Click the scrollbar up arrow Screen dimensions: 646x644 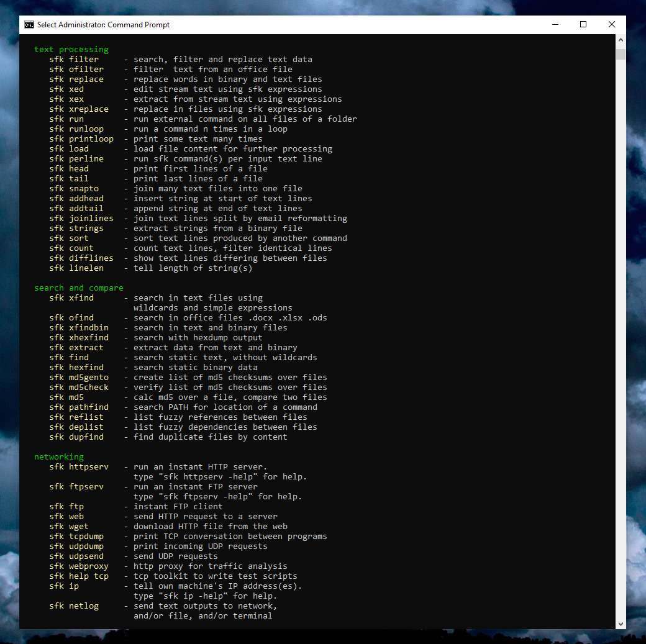coord(621,40)
